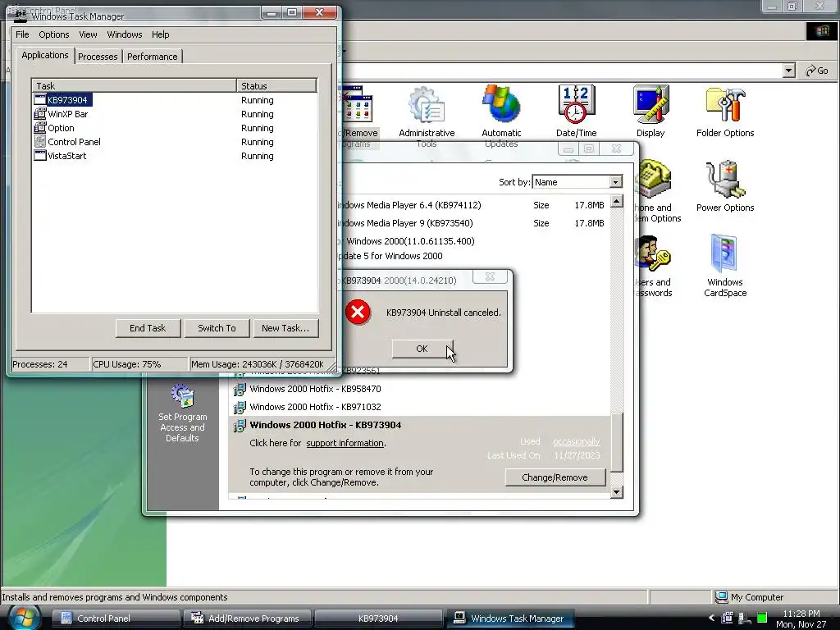840x630 pixels.
Task: Click the Start orb button
Action: pyautogui.click(x=23, y=618)
